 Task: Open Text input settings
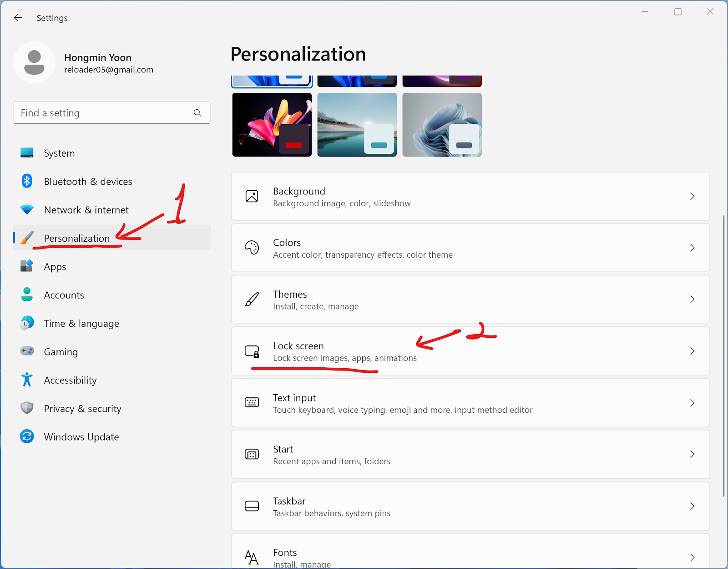pos(470,403)
